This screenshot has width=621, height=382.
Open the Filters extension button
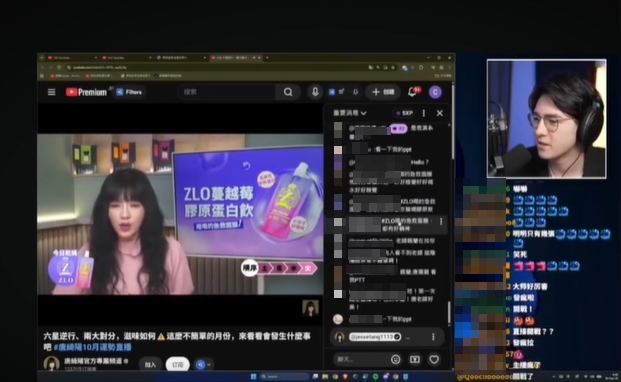[x=130, y=92]
